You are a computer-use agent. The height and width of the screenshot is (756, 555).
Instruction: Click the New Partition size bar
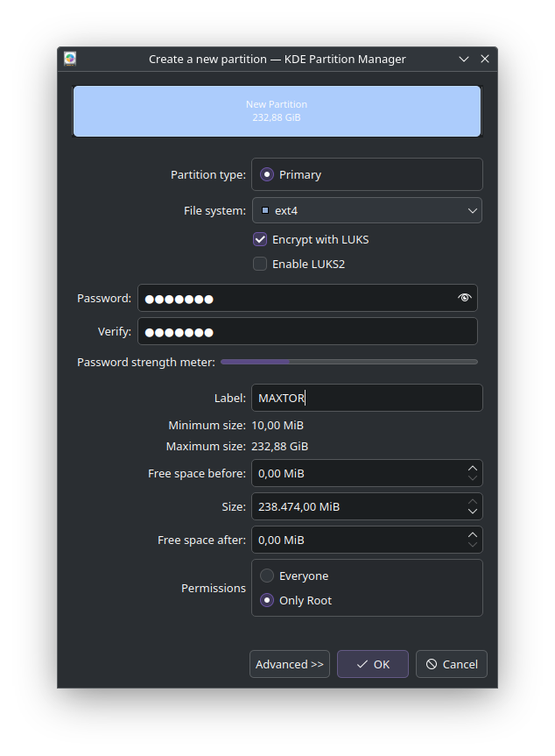[277, 111]
